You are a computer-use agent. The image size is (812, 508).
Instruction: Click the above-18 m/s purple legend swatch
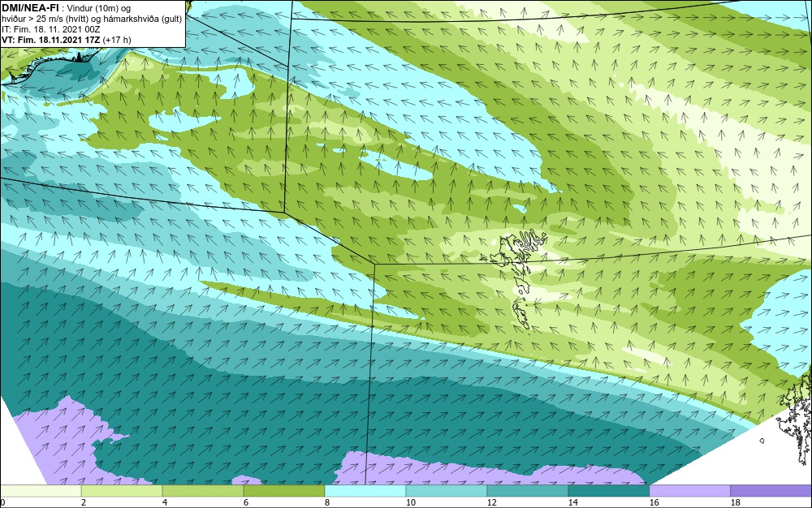(771, 491)
